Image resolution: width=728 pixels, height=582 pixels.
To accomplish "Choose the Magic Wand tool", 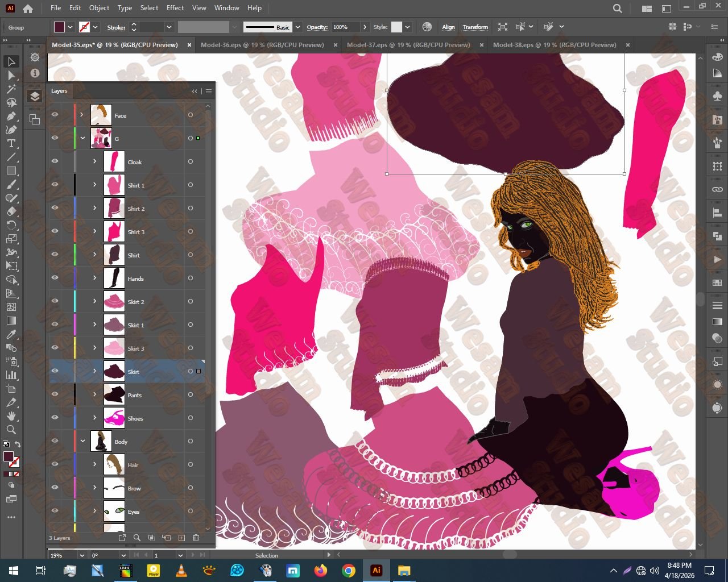I will click(11, 89).
